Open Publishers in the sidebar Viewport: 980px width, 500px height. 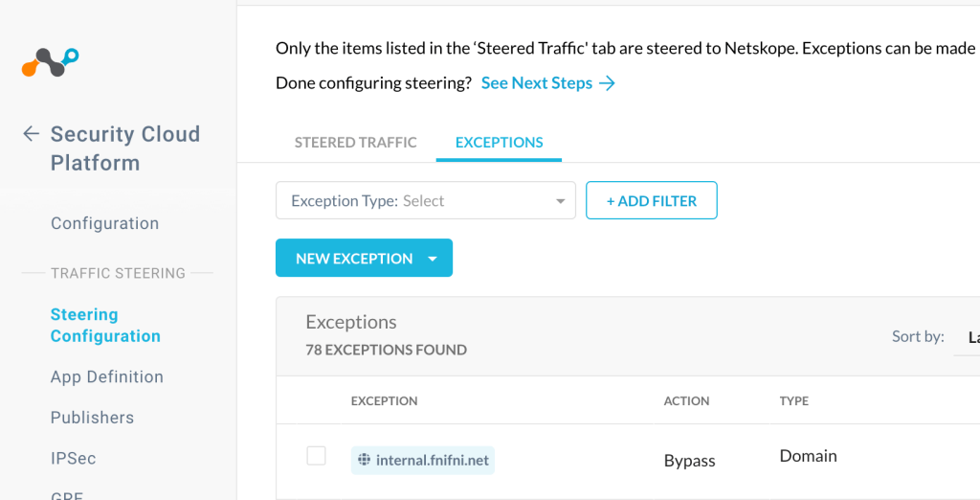(93, 418)
